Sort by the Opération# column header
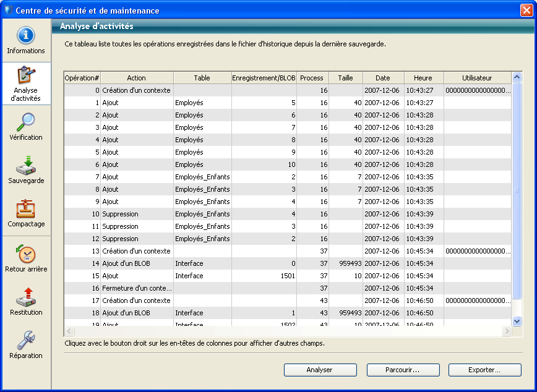Screen dimensions: 537x392 [82, 78]
